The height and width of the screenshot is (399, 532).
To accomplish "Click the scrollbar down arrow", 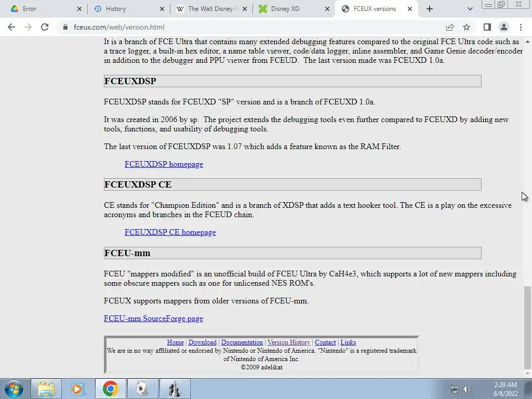I will [527, 374].
